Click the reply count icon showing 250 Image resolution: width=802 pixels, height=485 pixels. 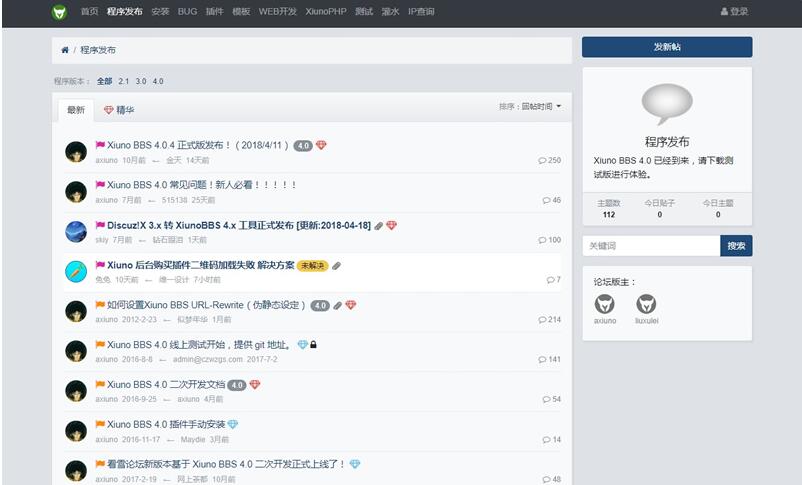coord(542,160)
